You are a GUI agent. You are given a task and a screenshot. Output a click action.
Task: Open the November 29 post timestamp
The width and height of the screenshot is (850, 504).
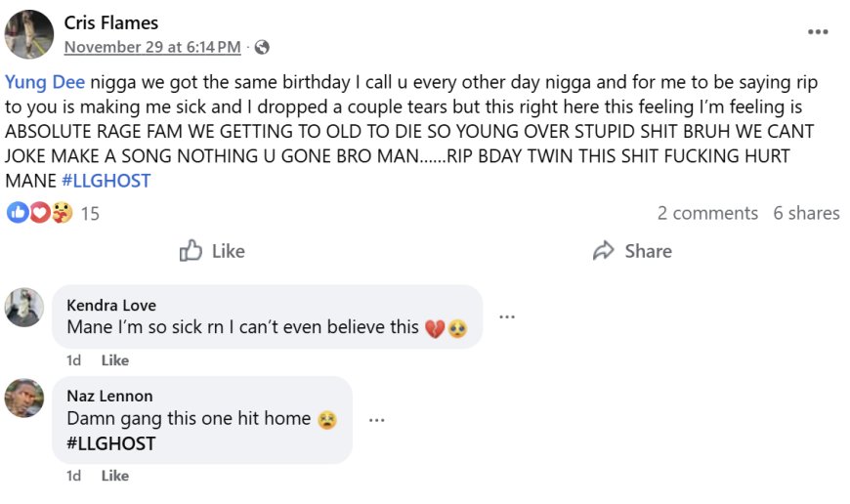tap(151, 46)
